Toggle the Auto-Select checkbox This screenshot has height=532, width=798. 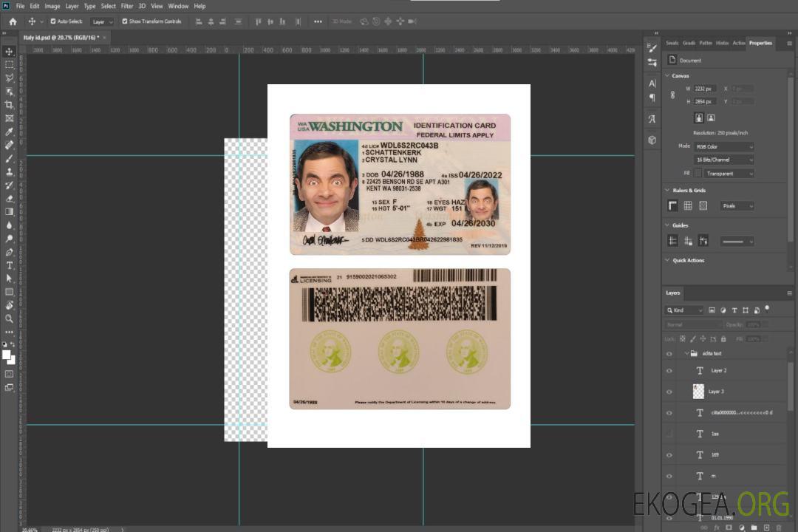(52, 21)
